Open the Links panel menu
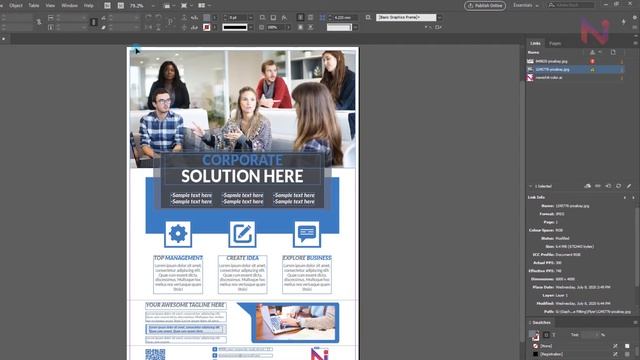Screen dimensions: 640x360 click(635, 43)
